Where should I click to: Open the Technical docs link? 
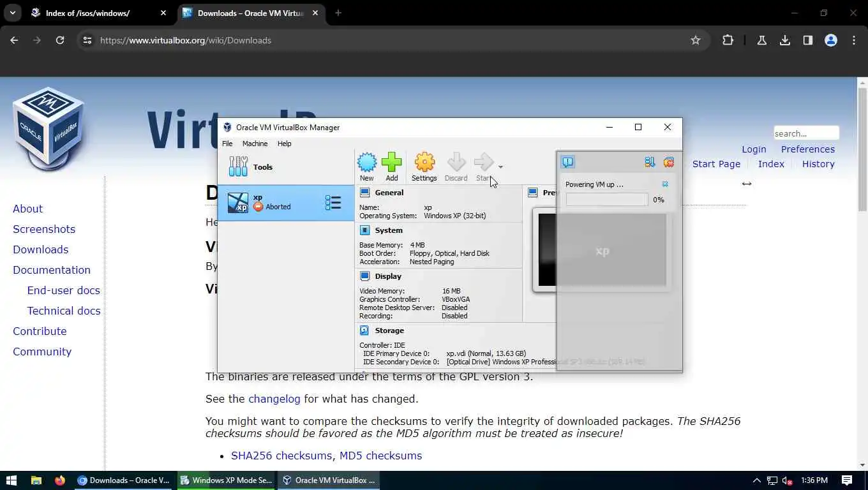pyautogui.click(x=64, y=311)
